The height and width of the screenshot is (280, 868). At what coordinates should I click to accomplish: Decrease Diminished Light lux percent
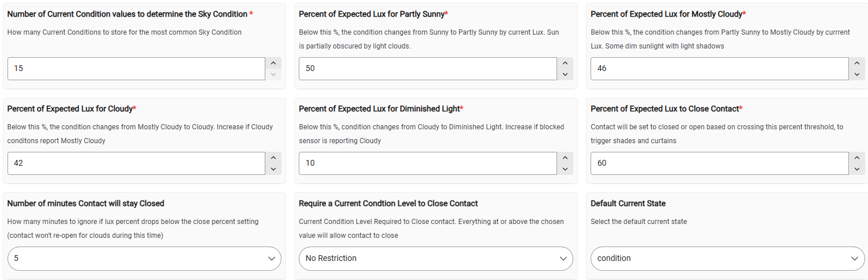(565, 169)
